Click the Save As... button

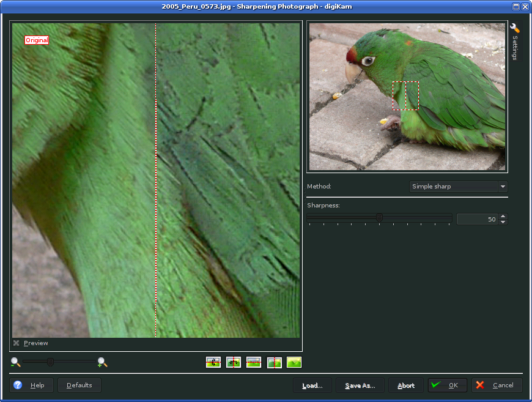tap(360, 385)
